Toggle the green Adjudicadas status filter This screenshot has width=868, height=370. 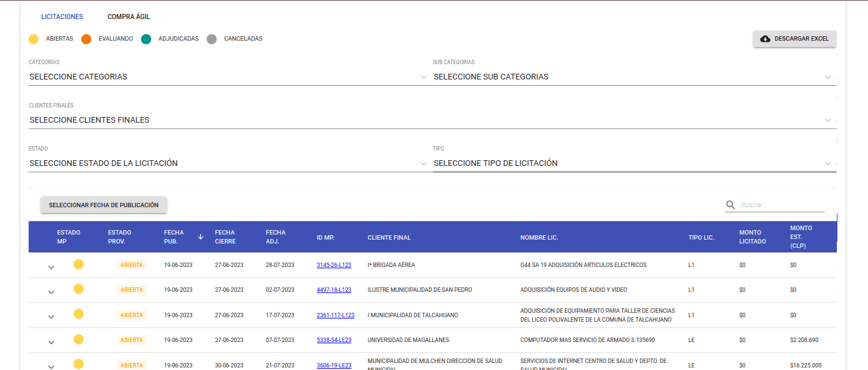click(x=146, y=39)
